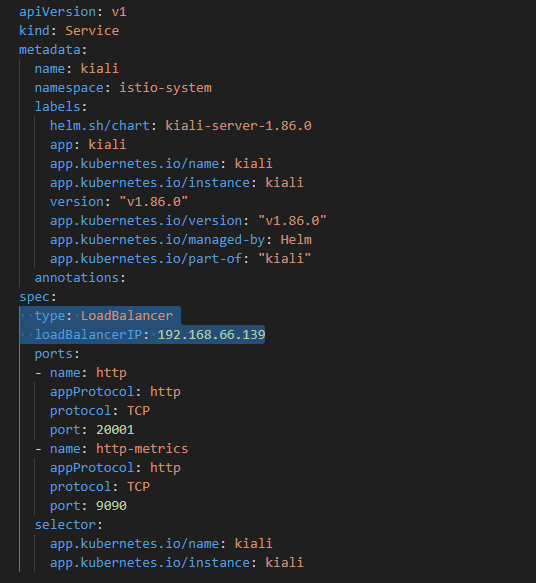Select the metadata key line
Viewport: 536px width, 583px height.
(53, 50)
